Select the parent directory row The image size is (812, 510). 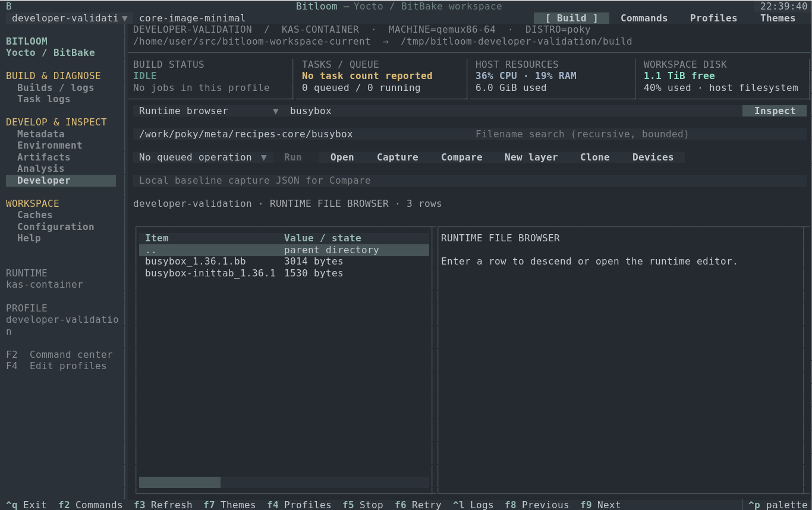(284, 250)
